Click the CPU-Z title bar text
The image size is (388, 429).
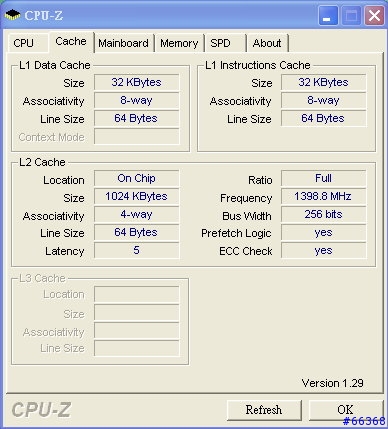[x=44, y=15]
